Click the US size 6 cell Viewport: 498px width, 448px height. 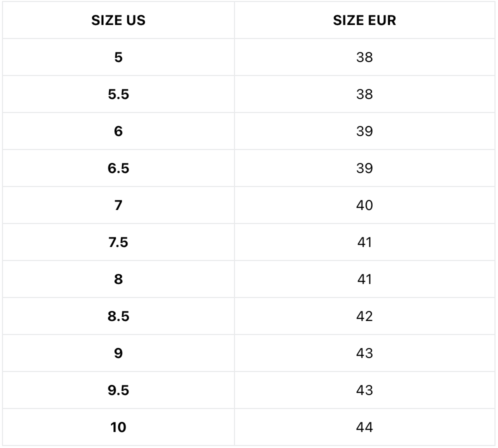(118, 131)
